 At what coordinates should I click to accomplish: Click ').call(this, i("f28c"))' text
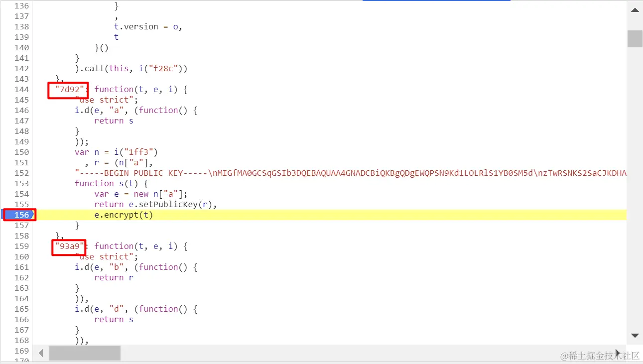131,68
